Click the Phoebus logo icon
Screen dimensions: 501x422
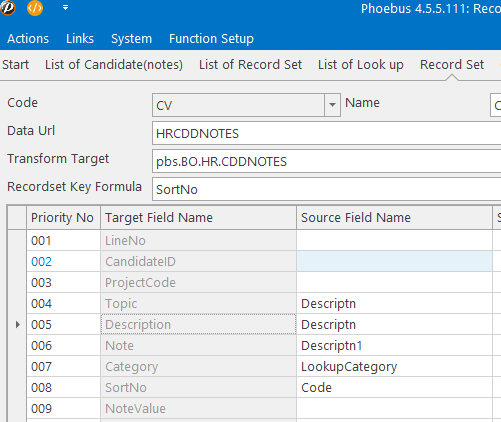(7, 7)
